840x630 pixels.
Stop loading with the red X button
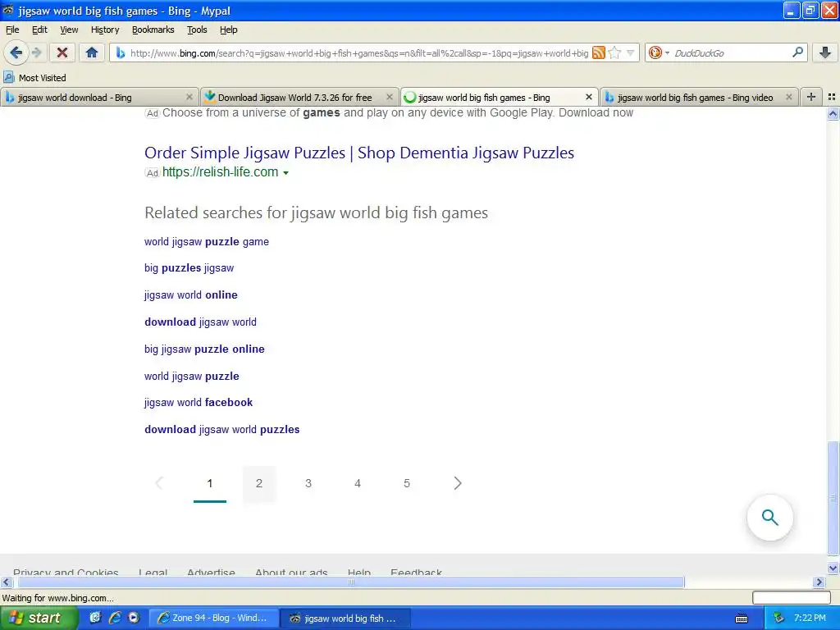click(x=62, y=52)
